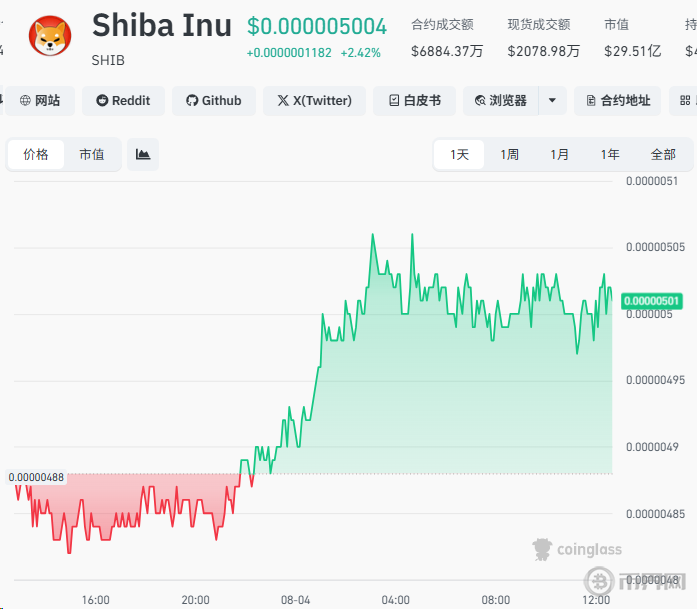Screen dimensions: 697x609
Task: Click the contract address document icon
Action: 591,100
